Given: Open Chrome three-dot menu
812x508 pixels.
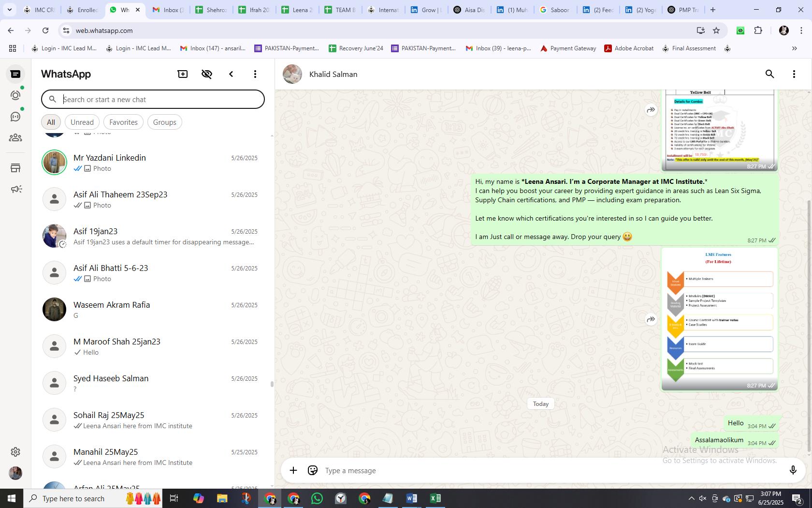Looking at the screenshot, I should pyautogui.click(x=801, y=30).
